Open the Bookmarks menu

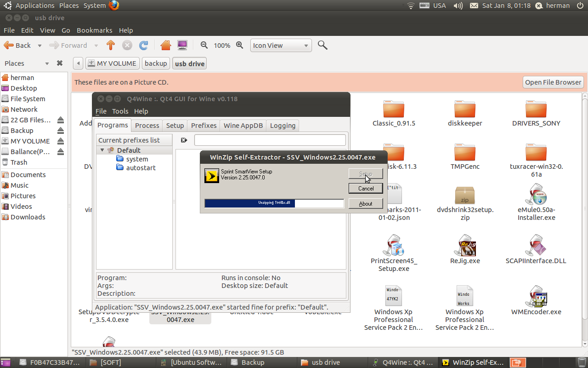coord(94,30)
